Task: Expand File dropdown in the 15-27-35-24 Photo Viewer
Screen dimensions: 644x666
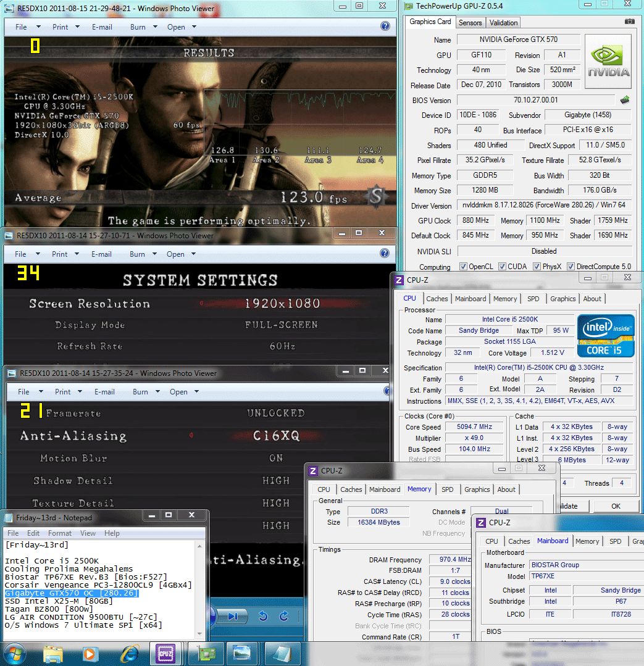Action: click(x=41, y=391)
